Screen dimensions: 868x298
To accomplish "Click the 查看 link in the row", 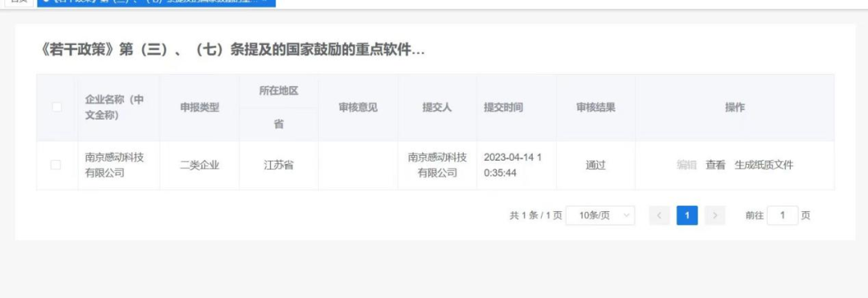I will (x=715, y=165).
